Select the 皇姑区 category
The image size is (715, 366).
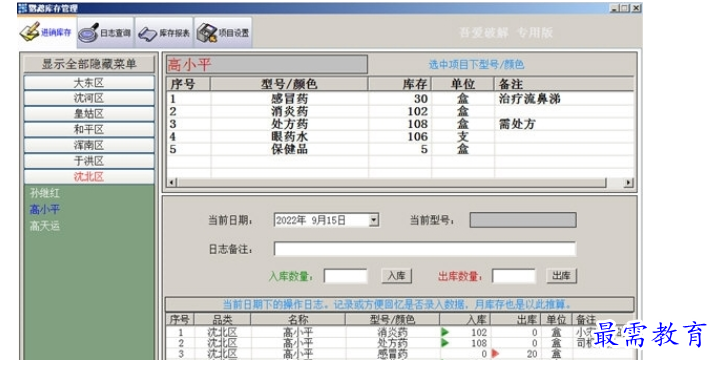89,114
